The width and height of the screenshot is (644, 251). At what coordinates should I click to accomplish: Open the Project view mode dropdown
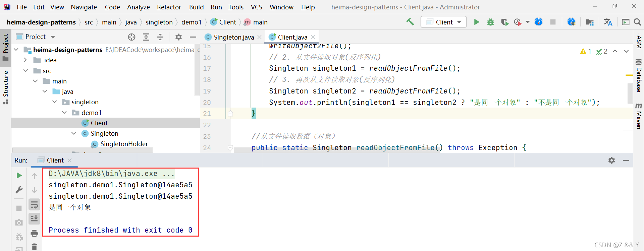click(53, 37)
